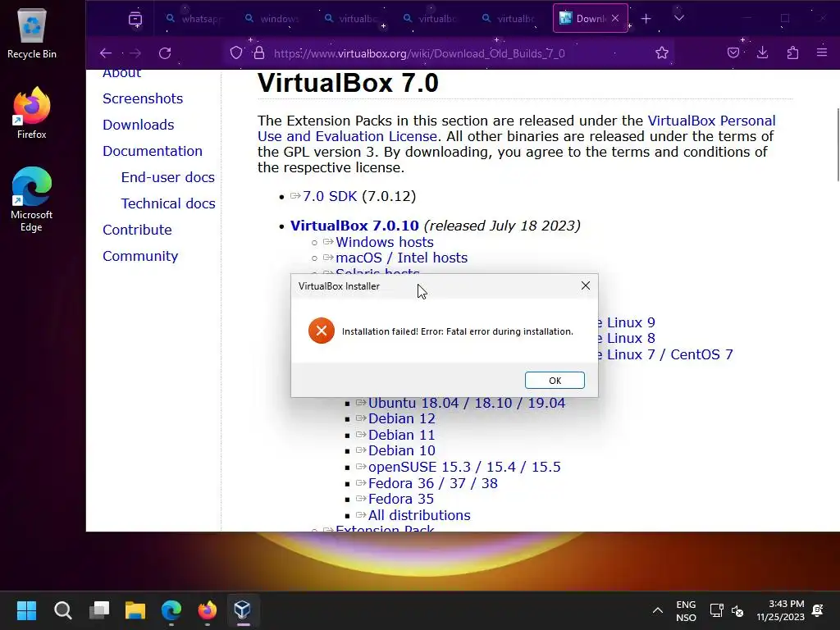Click the page vertical scrollbar
The image size is (840, 630).
click(838, 144)
